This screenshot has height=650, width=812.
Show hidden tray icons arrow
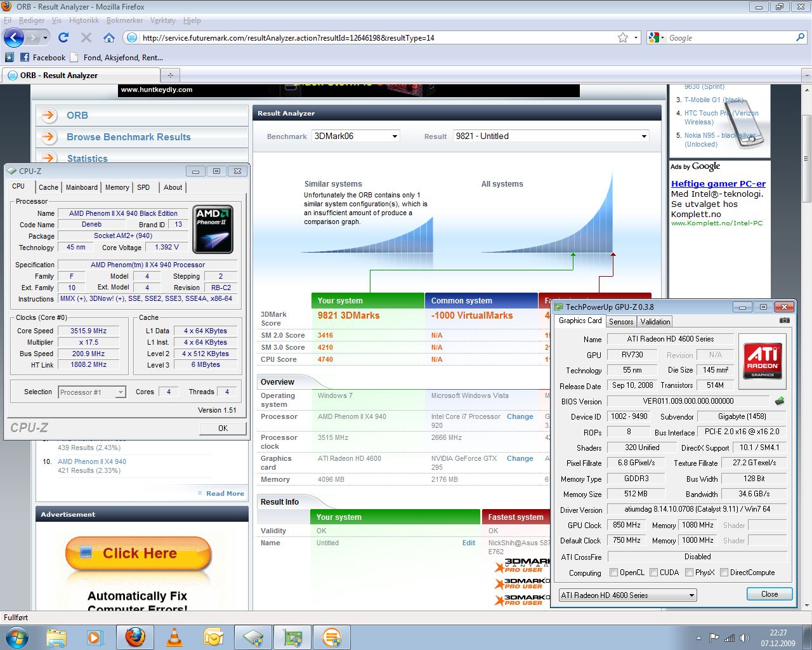pos(698,638)
